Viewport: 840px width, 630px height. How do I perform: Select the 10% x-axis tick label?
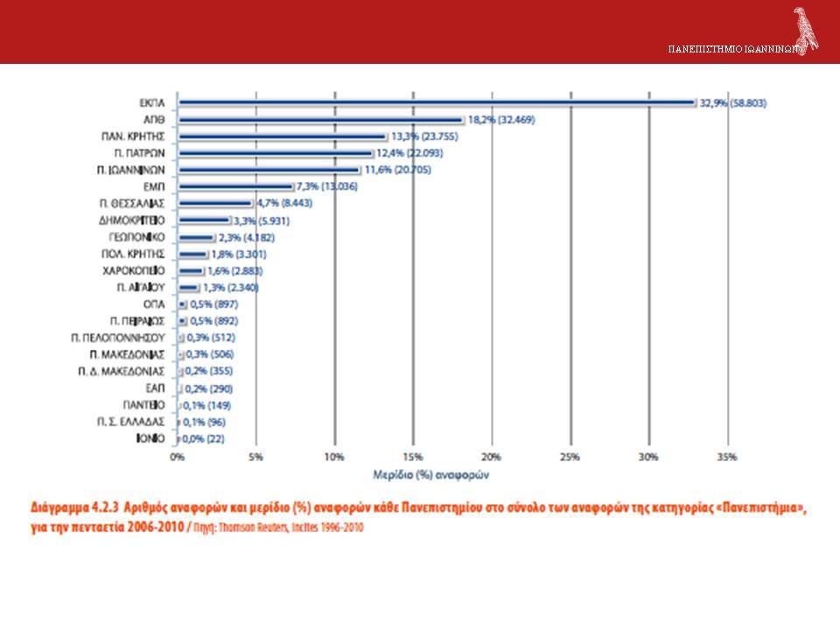(x=334, y=457)
